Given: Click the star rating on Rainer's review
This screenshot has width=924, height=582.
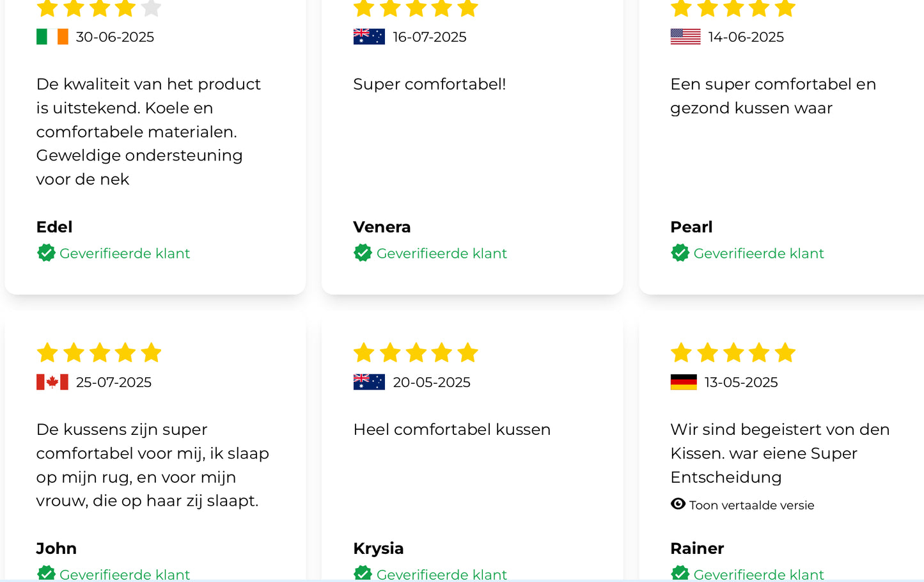Looking at the screenshot, I should coord(733,352).
